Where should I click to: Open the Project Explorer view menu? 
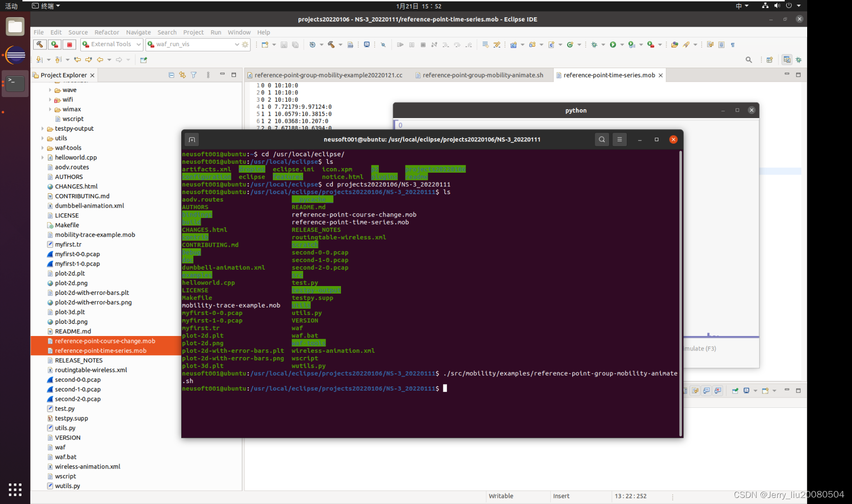[x=208, y=75]
